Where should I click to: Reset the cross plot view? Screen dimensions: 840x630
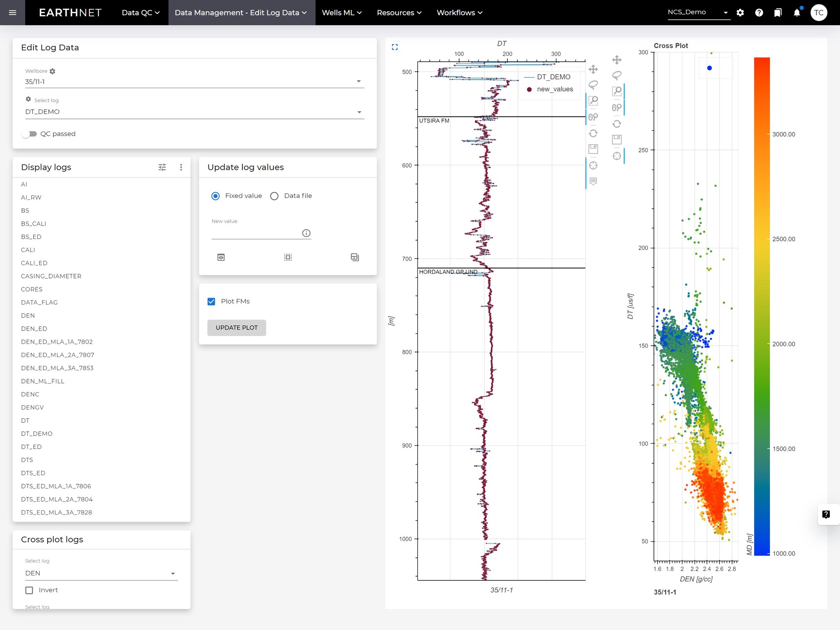(617, 124)
